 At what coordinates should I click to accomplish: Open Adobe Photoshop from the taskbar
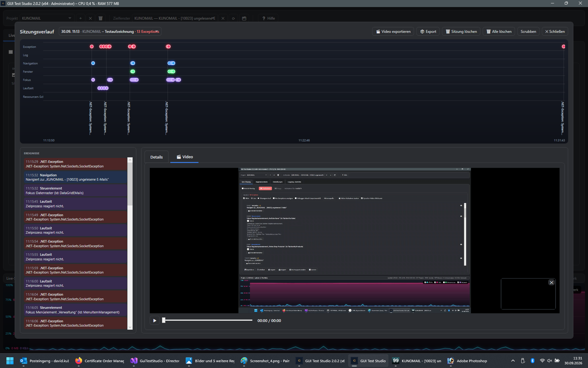pyautogui.click(x=467, y=361)
